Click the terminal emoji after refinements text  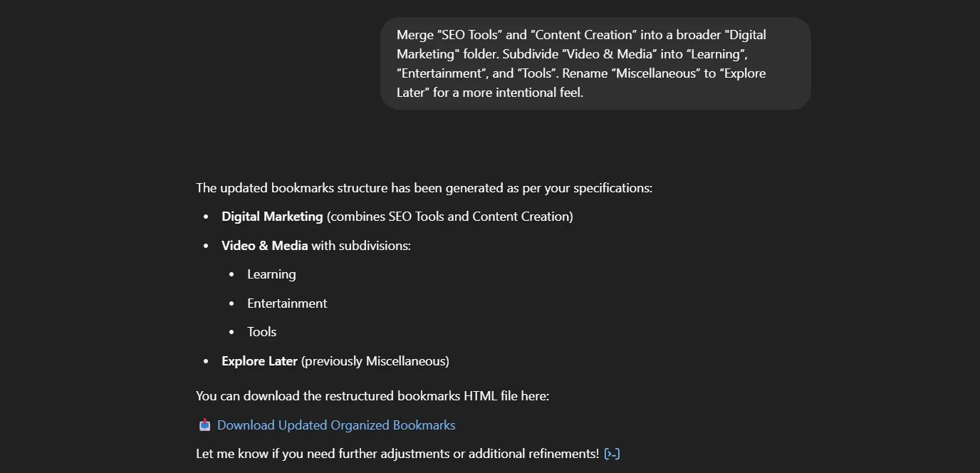[612, 453]
